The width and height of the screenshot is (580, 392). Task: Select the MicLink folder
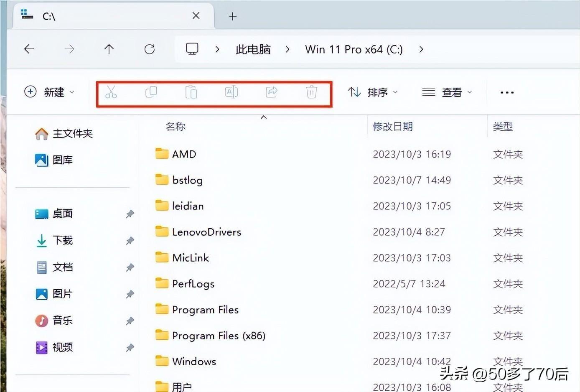coord(182,258)
